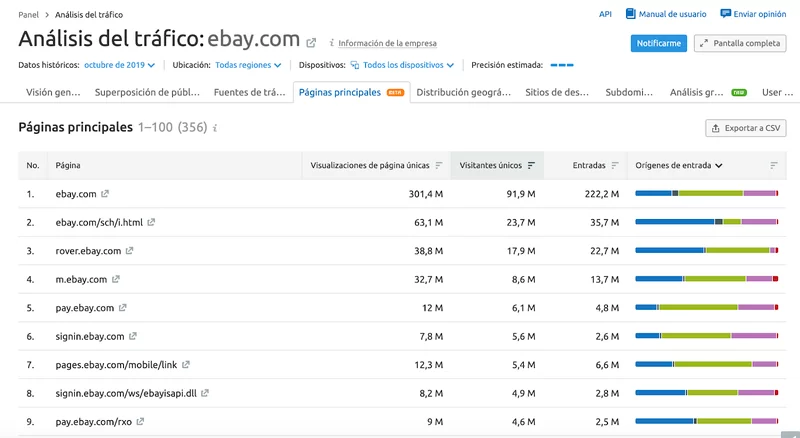800x438 pixels.
Task: Click sort icon in Entradas column
Action: (x=615, y=165)
